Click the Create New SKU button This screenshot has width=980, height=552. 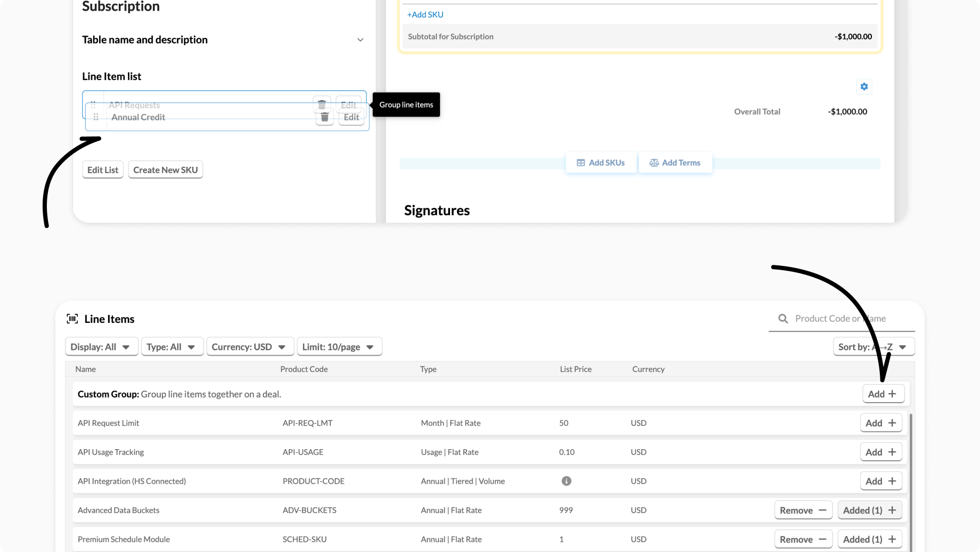pos(165,170)
